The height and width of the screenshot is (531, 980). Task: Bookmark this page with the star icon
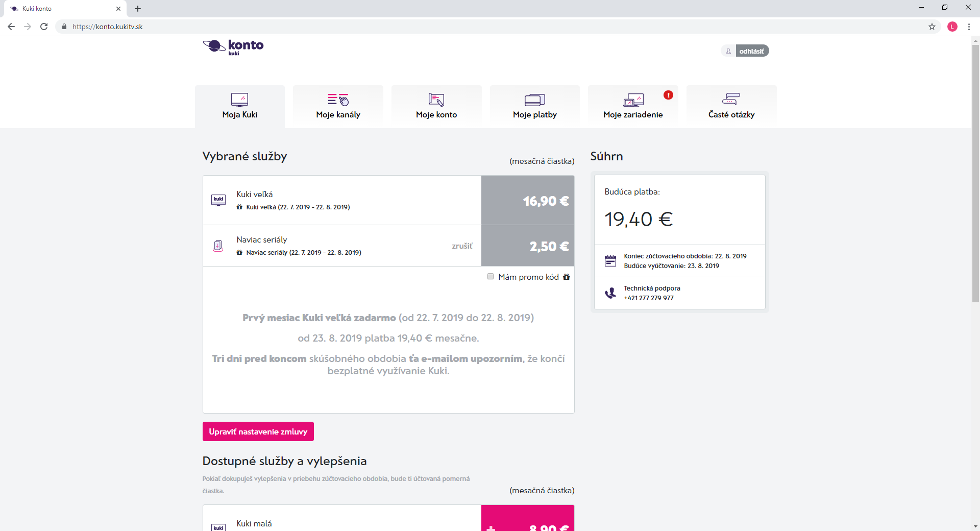click(x=932, y=27)
